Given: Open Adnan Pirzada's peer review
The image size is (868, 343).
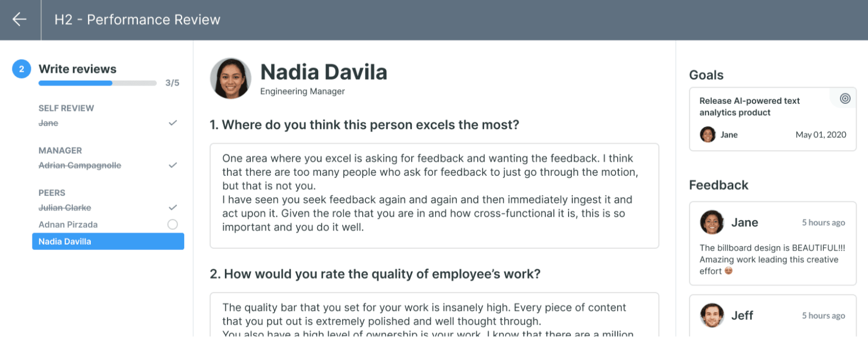Looking at the screenshot, I should click(x=68, y=225).
